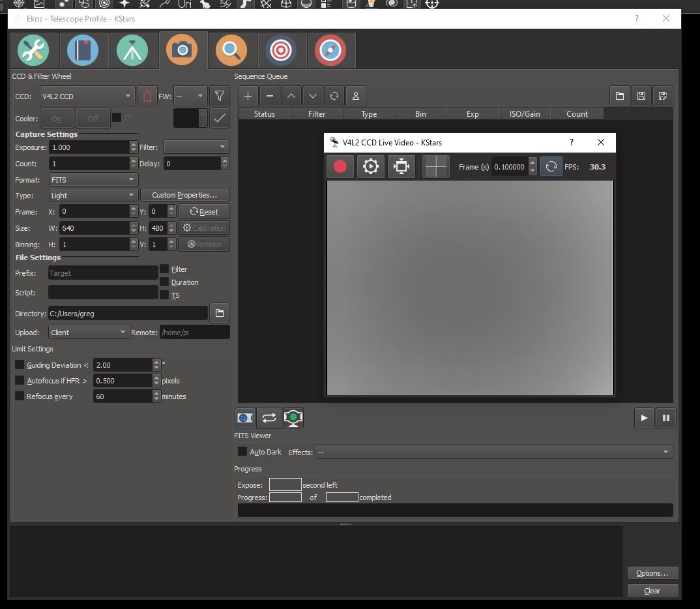Start recording in Live Video window

click(340, 166)
